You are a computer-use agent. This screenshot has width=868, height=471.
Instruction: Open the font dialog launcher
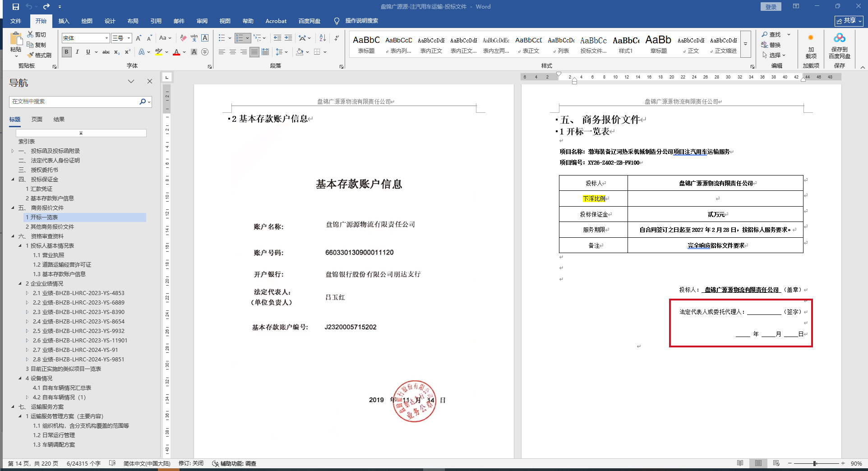(x=210, y=66)
